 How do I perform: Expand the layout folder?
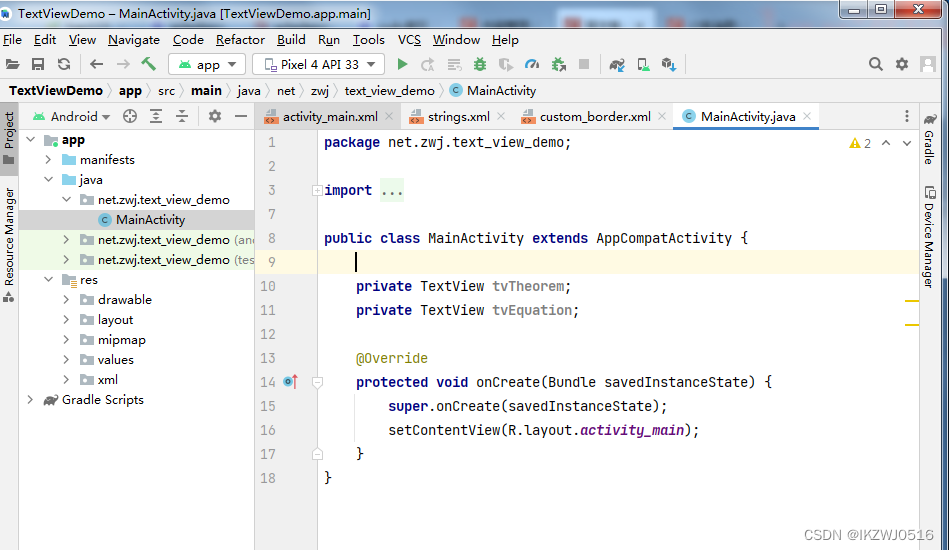click(x=67, y=319)
